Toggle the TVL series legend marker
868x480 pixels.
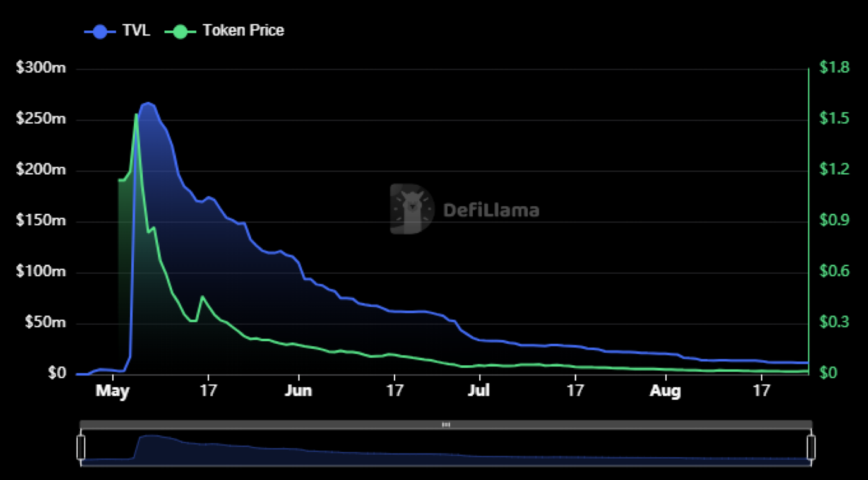[100, 31]
